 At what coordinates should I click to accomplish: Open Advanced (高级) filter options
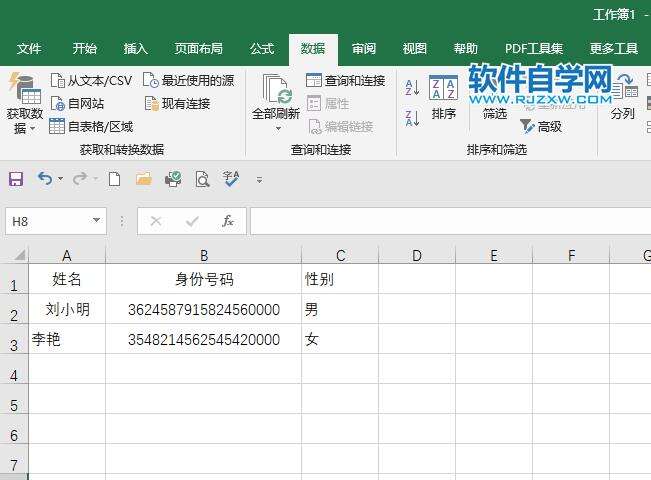coord(541,126)
